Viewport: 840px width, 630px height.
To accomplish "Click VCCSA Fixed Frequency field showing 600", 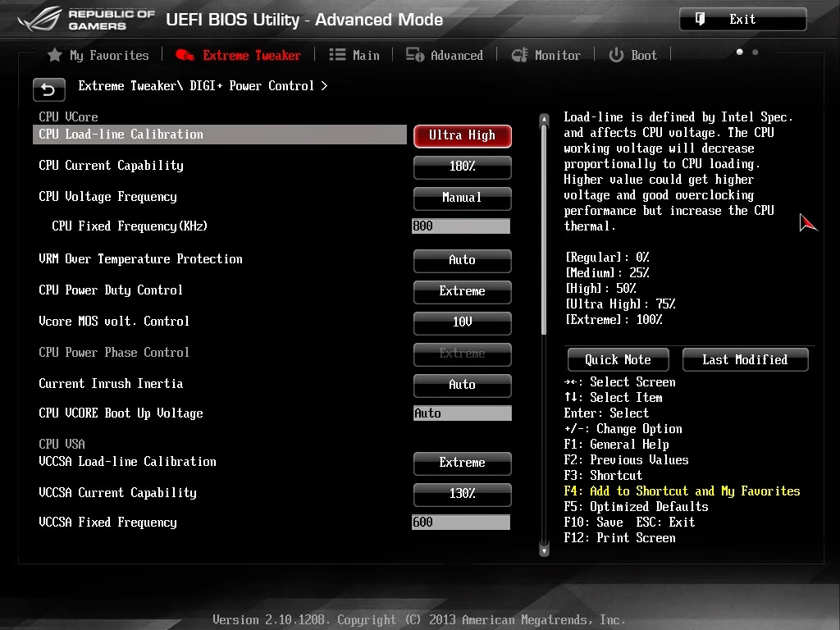I will coord(461,523).
